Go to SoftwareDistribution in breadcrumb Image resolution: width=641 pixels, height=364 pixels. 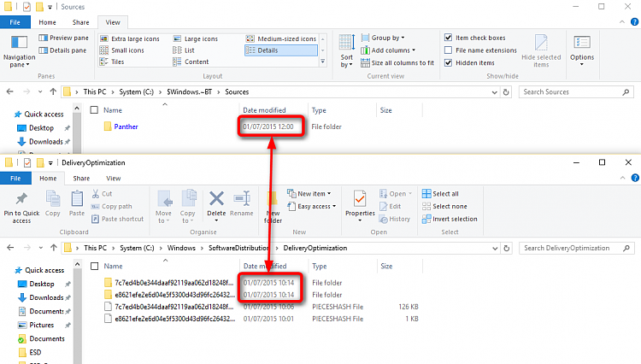pos(238,248)
